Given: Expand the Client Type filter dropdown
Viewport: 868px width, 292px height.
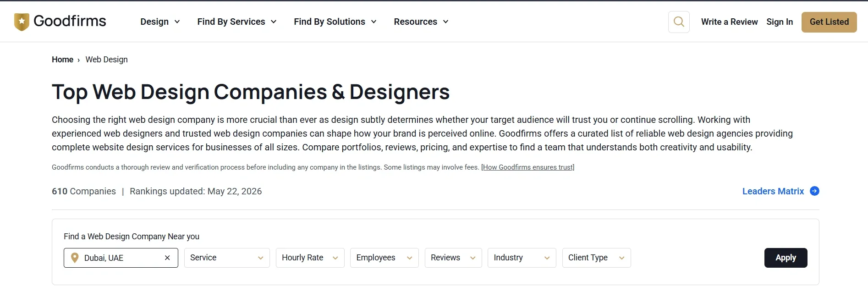Looking at the screenshot, I should point(596,258).
